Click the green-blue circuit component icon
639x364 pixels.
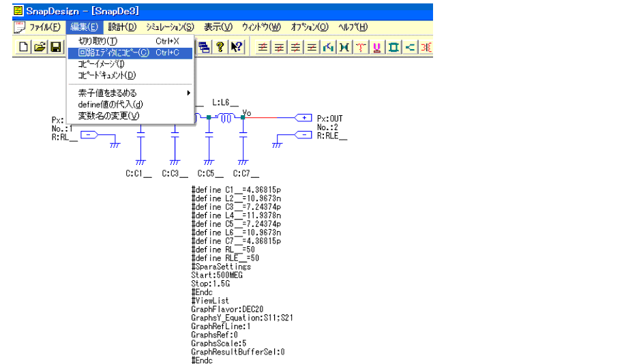coord(328,47)
